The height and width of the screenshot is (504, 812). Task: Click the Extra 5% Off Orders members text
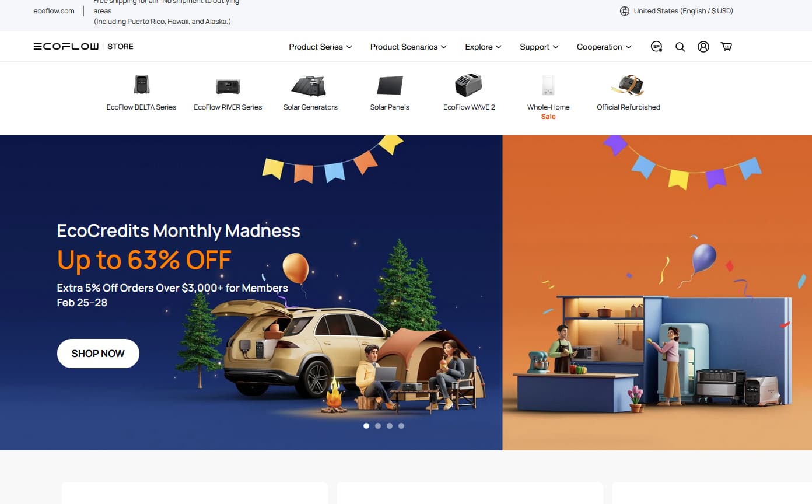click(x=173, y=288)
